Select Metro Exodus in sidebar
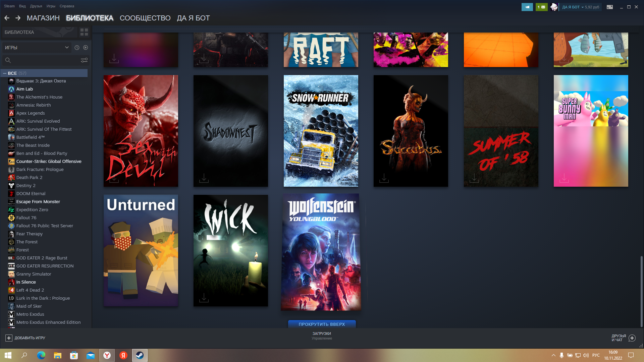Viewport: 644px width, 362px height. [30, 314]
